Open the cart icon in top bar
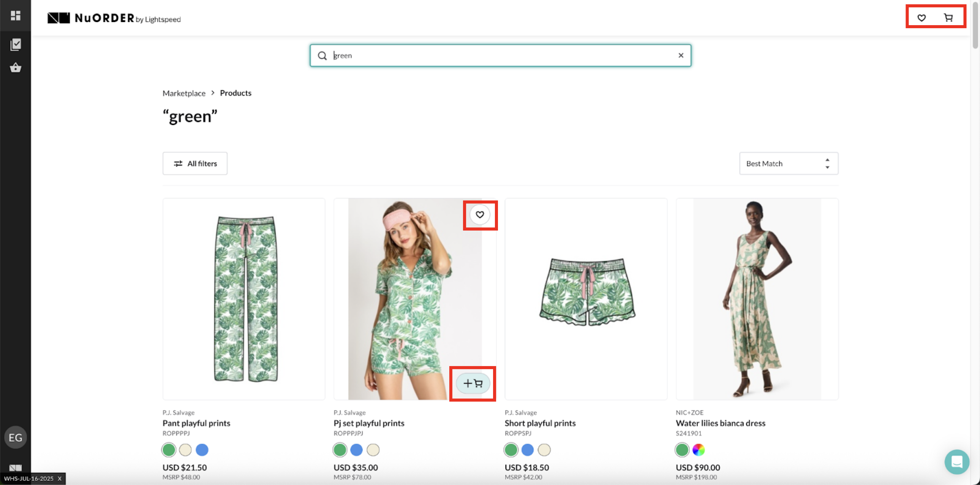 point(948,17)
